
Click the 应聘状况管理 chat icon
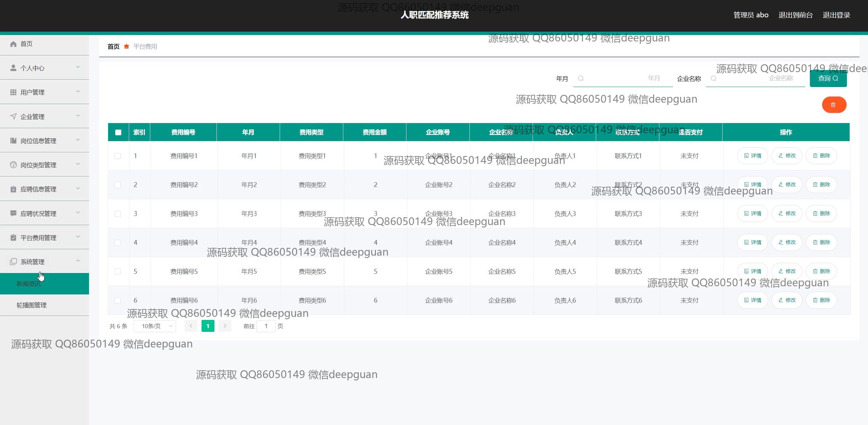(13, 213)
